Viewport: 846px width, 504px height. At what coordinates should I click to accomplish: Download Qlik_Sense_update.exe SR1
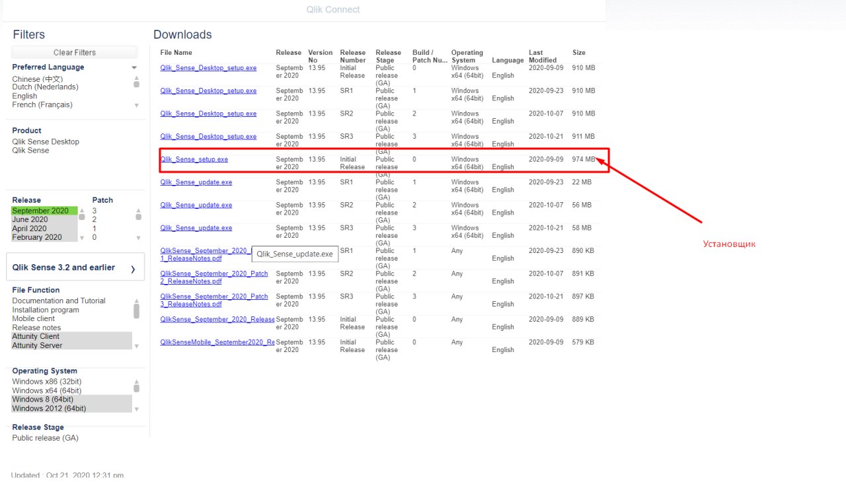point(196,182)
